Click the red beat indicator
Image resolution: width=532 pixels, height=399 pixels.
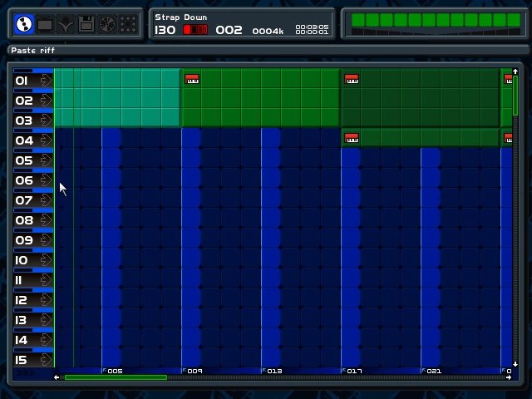[x=195, y=30]
